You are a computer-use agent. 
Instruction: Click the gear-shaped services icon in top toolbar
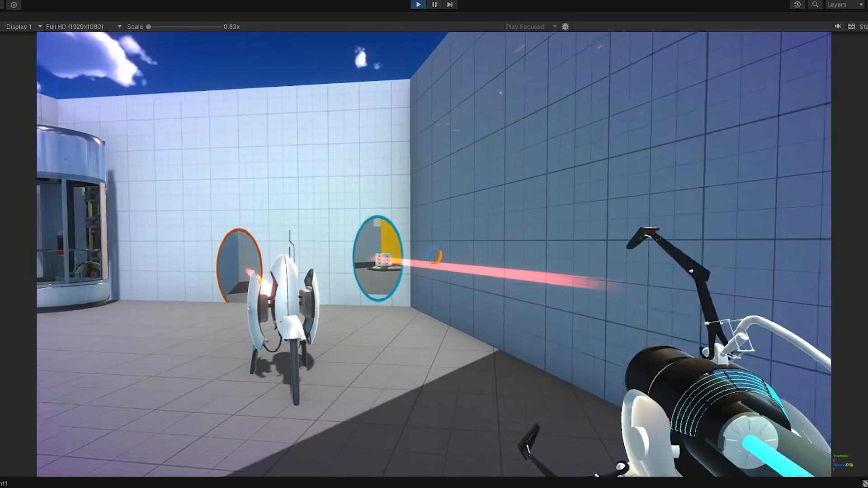tap(14, 5)
